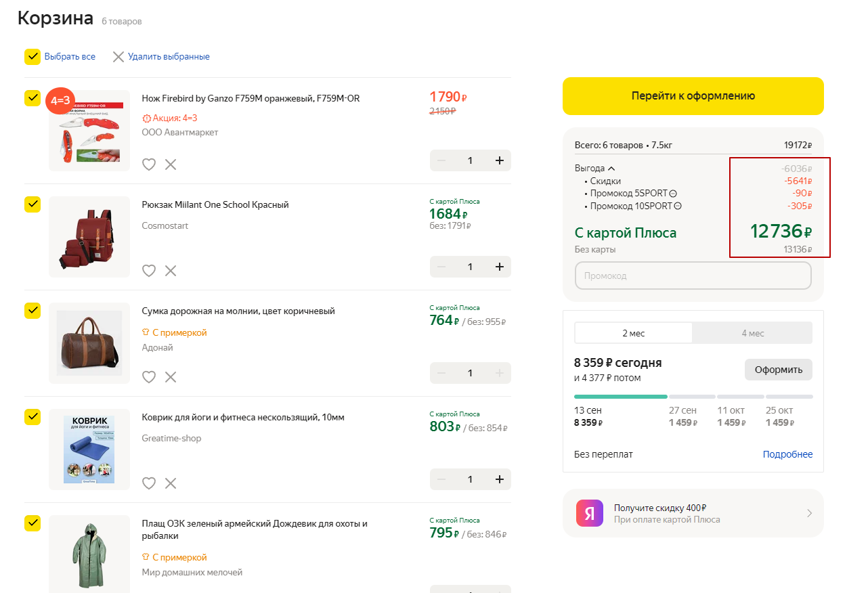Go to checkout with Перейти к оформлению

click(693, 96)
